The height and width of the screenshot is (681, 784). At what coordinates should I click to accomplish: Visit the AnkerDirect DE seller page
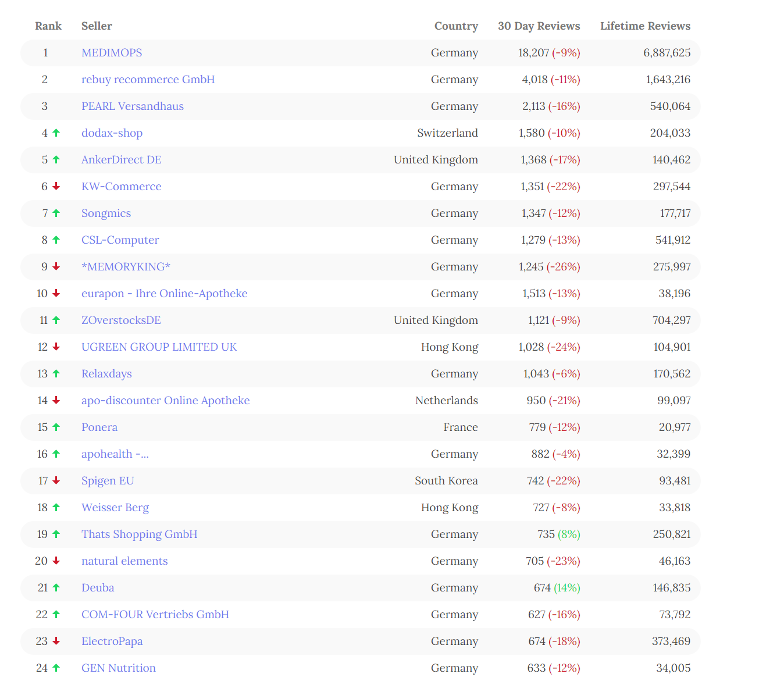coord(122,160)
